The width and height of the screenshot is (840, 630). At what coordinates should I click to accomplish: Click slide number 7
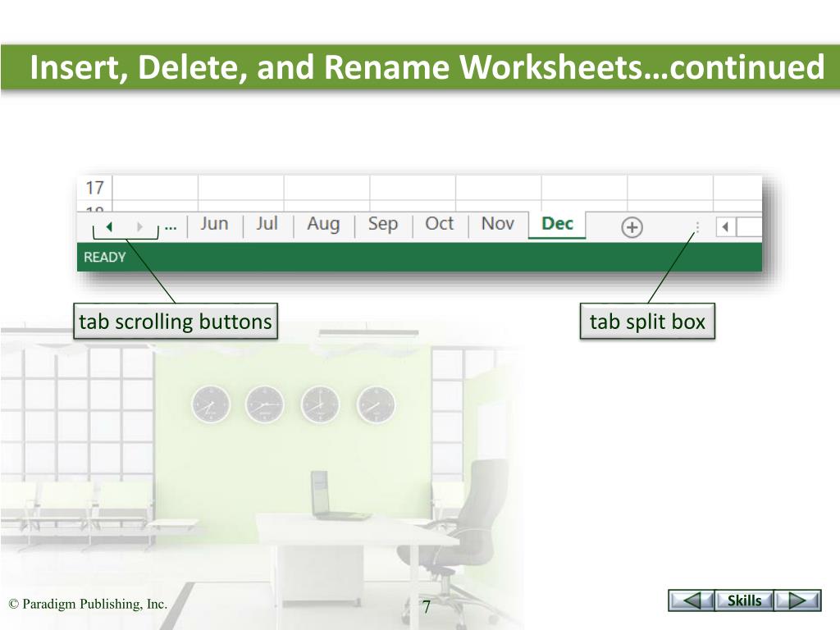[427, 607]
